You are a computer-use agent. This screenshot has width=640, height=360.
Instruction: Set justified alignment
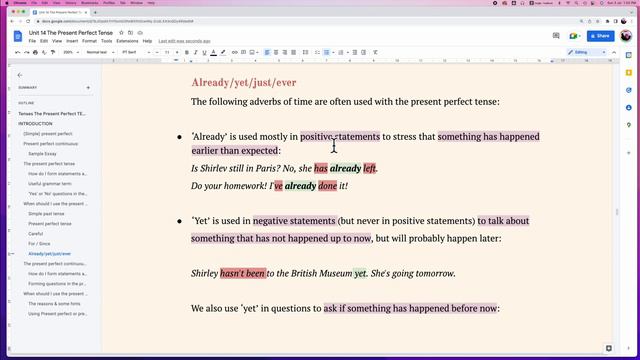pos(293,53)
